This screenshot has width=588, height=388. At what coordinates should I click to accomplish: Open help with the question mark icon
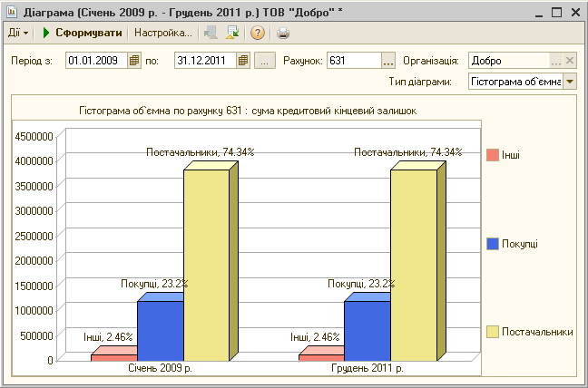pos(258,33)
